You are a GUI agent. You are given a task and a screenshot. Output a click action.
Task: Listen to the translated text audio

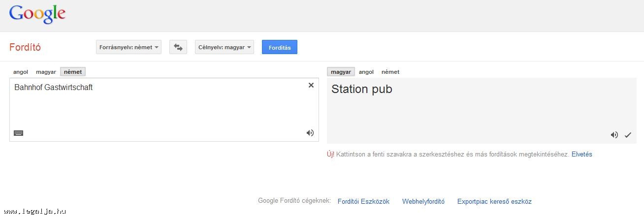pos(614,135)
